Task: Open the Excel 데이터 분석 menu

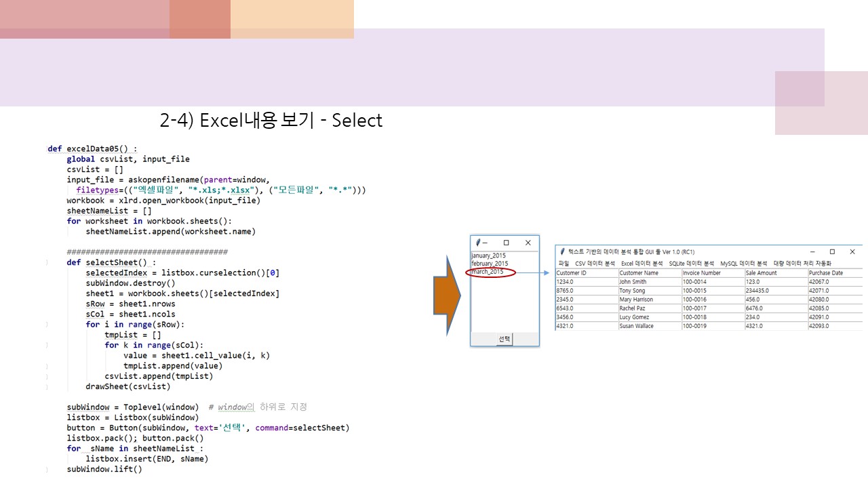Action: point(642,263)
